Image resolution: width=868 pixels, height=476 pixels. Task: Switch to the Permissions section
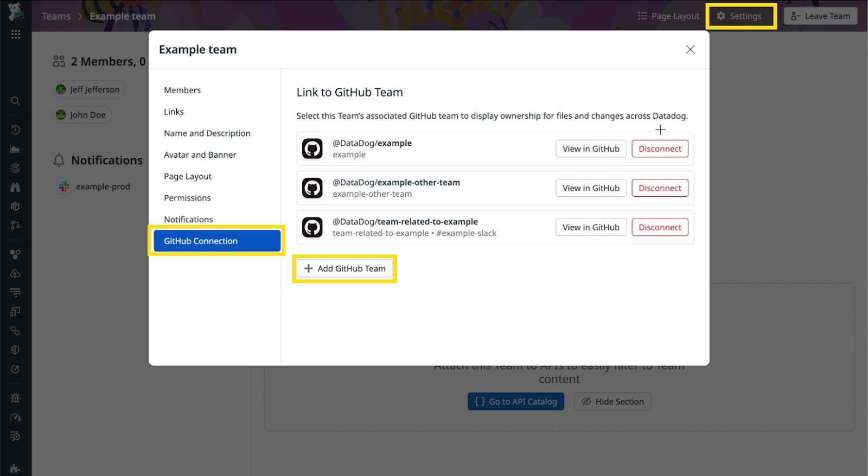[187, 198]
